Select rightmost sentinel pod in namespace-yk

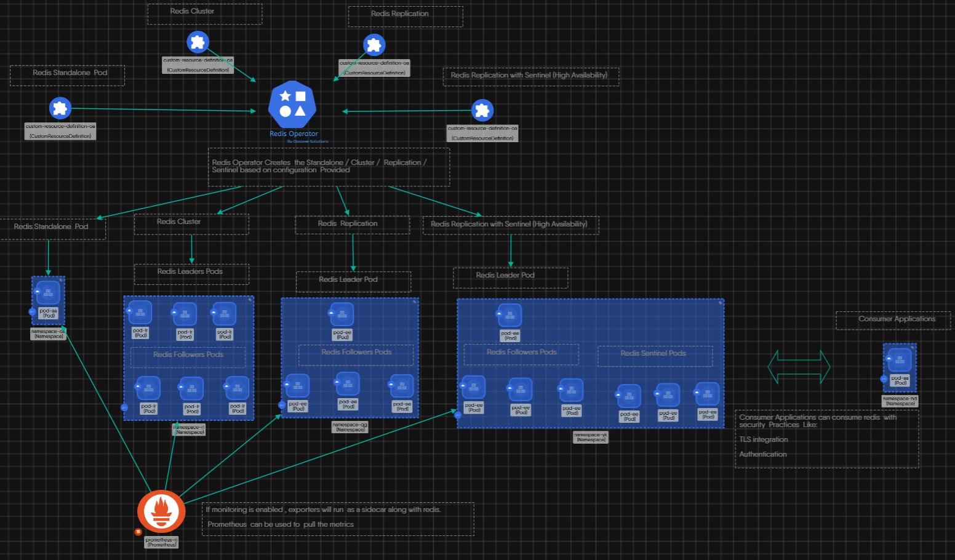pos(708,394)
